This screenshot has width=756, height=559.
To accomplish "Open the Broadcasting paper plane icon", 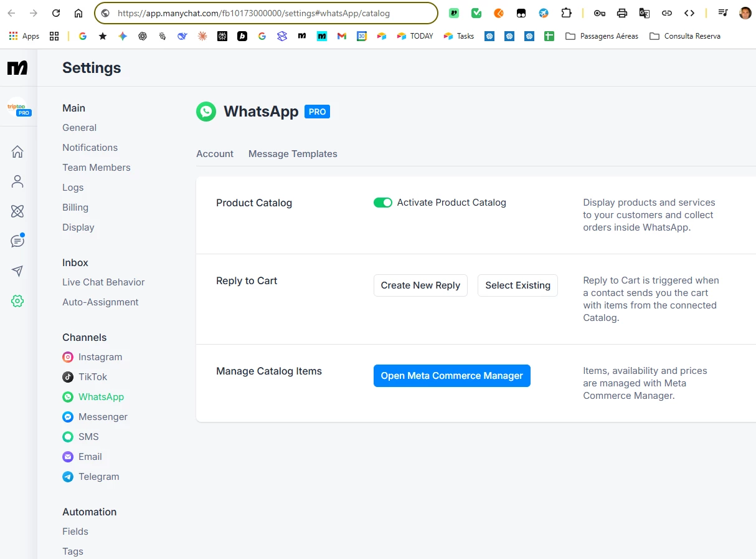I will pyautogui.click(x=17, y=271).
